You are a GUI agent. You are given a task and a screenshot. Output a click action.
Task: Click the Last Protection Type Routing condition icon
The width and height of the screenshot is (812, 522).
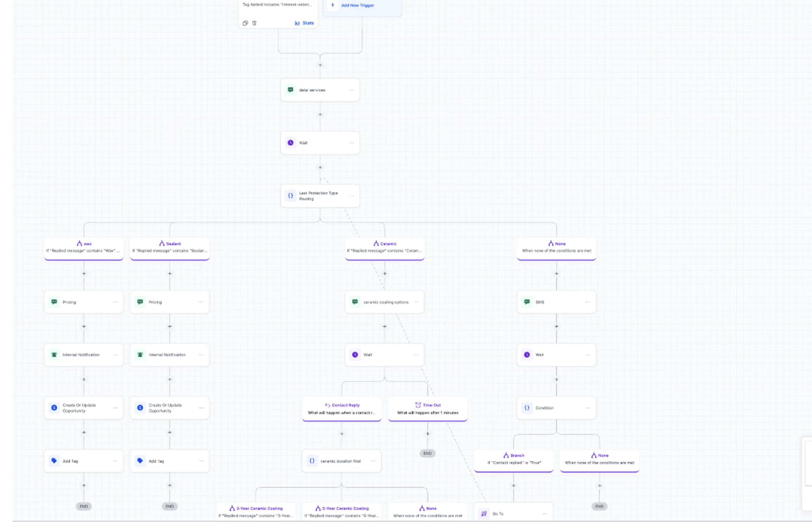pyautogui.click(x=291, y=196)
